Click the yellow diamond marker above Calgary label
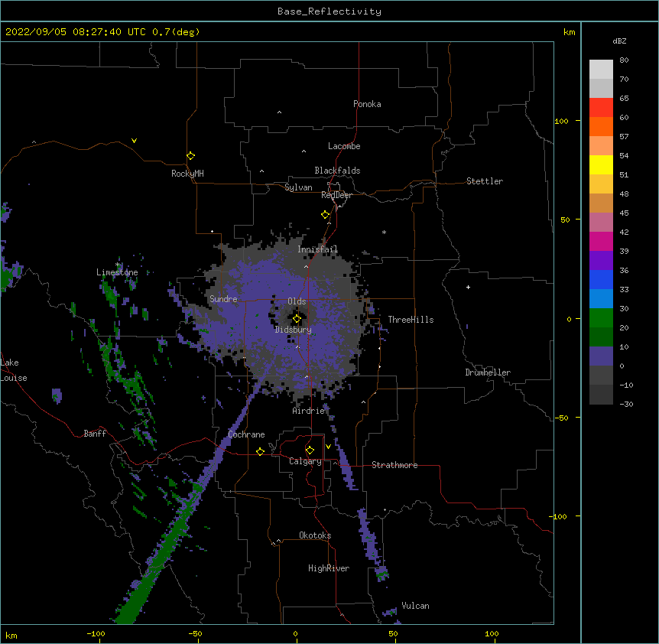The height and width of the screenshot is (644, 659). [310, 450]
